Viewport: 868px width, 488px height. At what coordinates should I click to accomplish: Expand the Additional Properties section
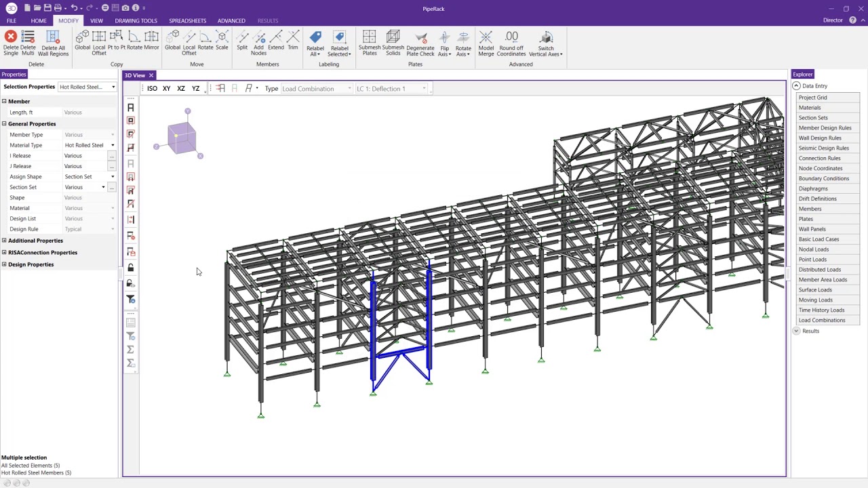click(4, 241)
